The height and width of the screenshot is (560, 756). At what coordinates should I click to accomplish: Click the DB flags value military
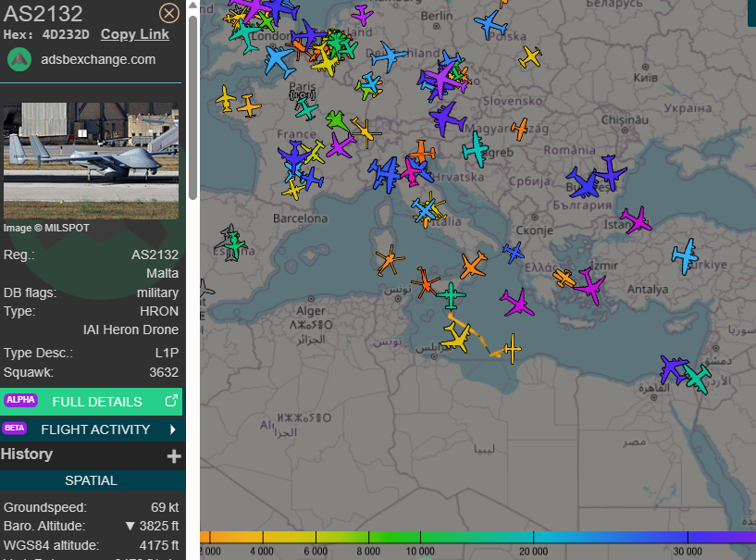coord(157,292)
